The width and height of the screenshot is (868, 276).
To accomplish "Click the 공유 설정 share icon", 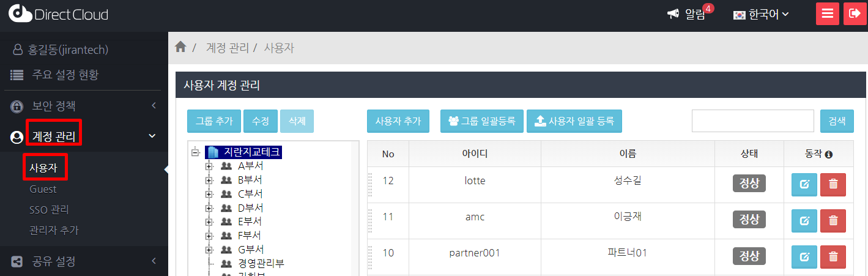I will [x=17, y=262].
